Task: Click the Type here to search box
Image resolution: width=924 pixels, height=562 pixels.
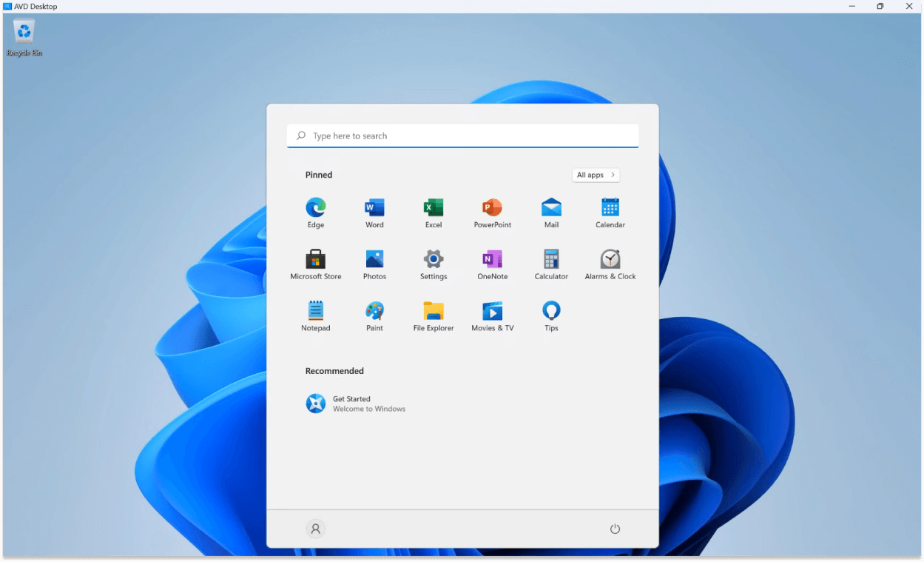Action: (x=462, y=136)
